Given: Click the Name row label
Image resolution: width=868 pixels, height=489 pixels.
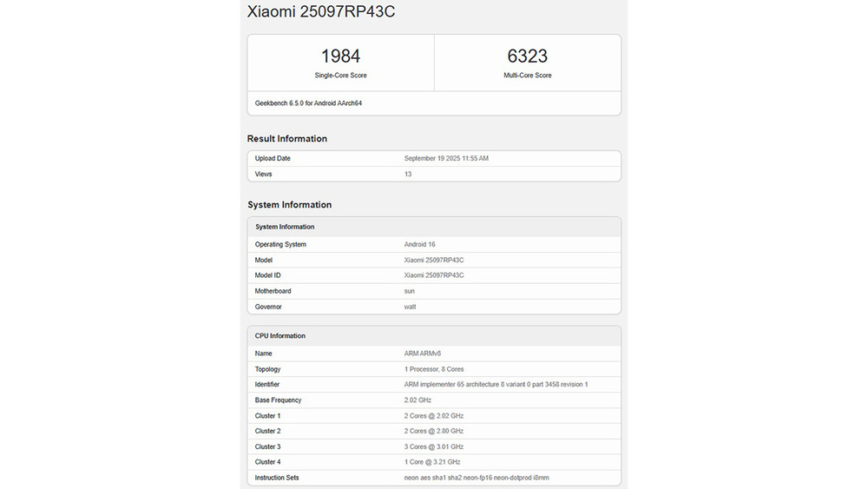Looking at the screenshot, I should point(264,354).
